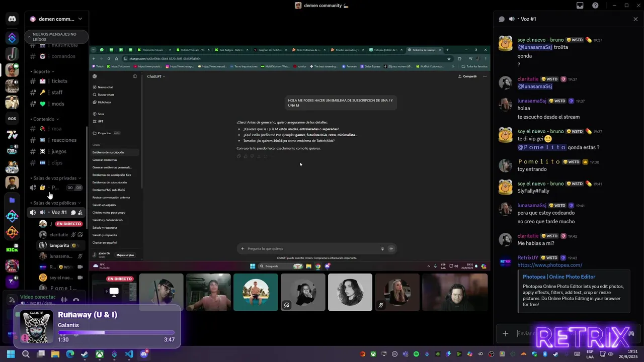Click the @lunasamaSsj mention in claritatie's message
Image resolution: width=644 pixels, height=362 pixels.
535,86
